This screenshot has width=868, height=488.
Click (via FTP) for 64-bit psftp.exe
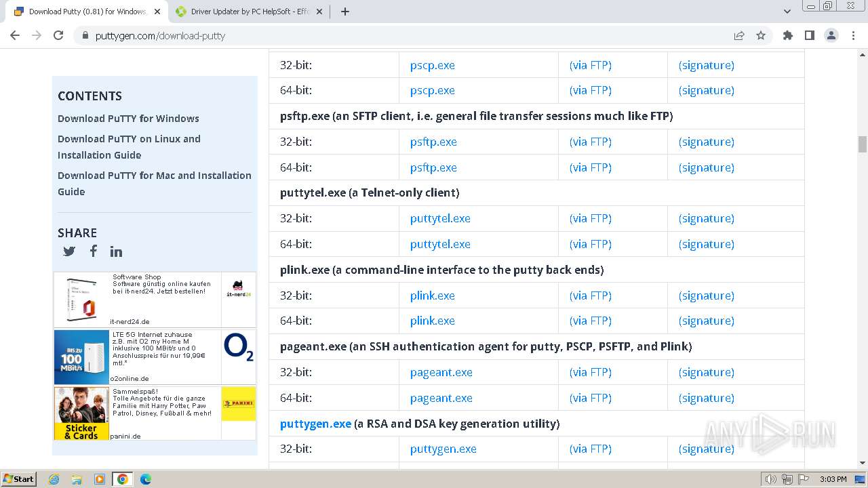coord(591,167)
